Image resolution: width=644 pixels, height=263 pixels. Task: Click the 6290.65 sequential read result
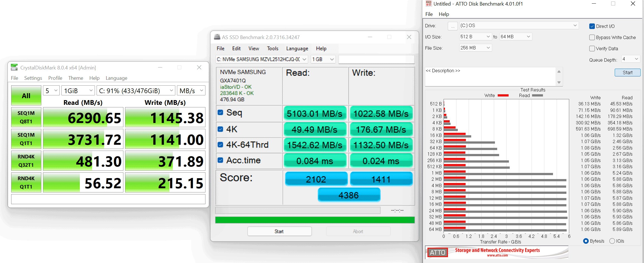[83, 117]
